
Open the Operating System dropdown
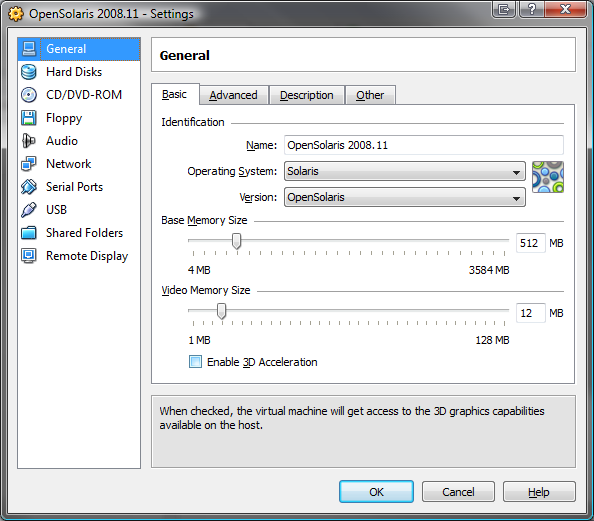[x=405, y=171]
